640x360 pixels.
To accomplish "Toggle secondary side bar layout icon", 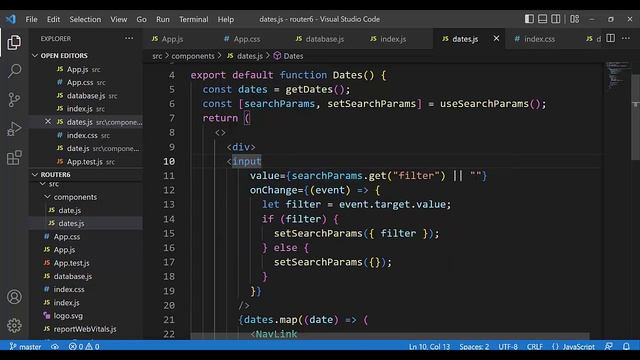I will click(556, 19).
